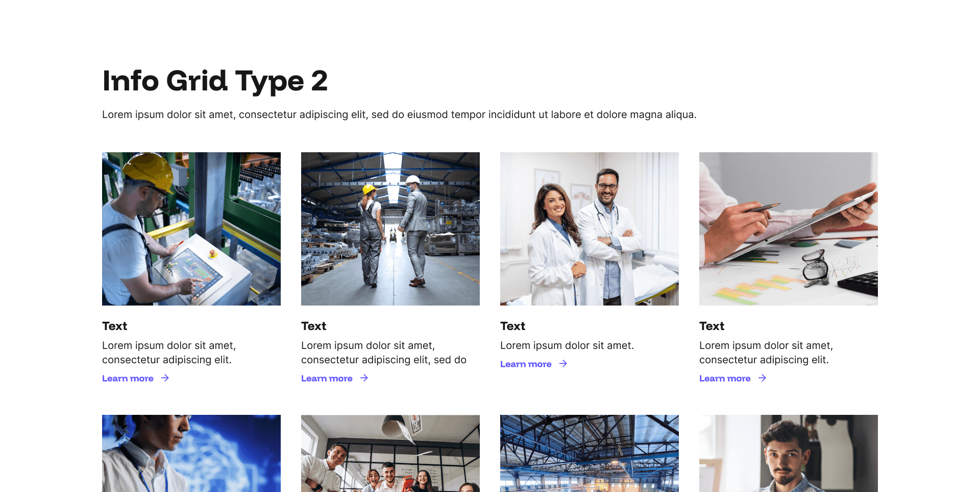
Task: Click the arrow icon after first Learn more
Action: pos(165,378)
